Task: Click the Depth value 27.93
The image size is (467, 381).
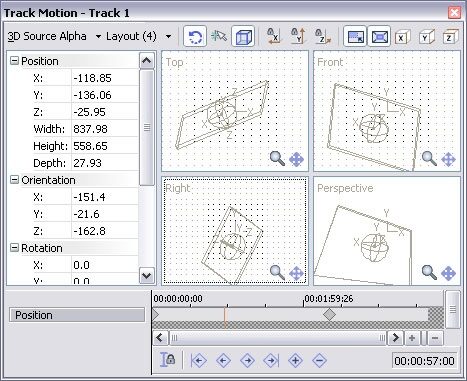Action: pyautogui.click(x=105, y=163)
